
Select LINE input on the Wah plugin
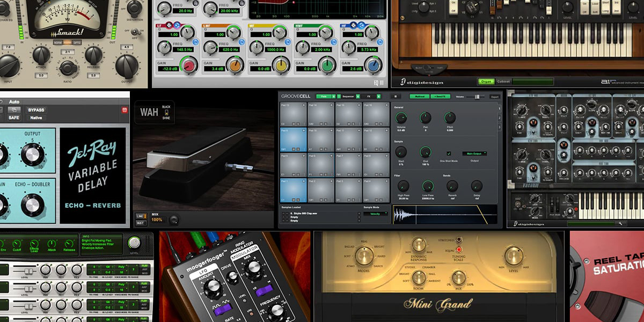142,216
